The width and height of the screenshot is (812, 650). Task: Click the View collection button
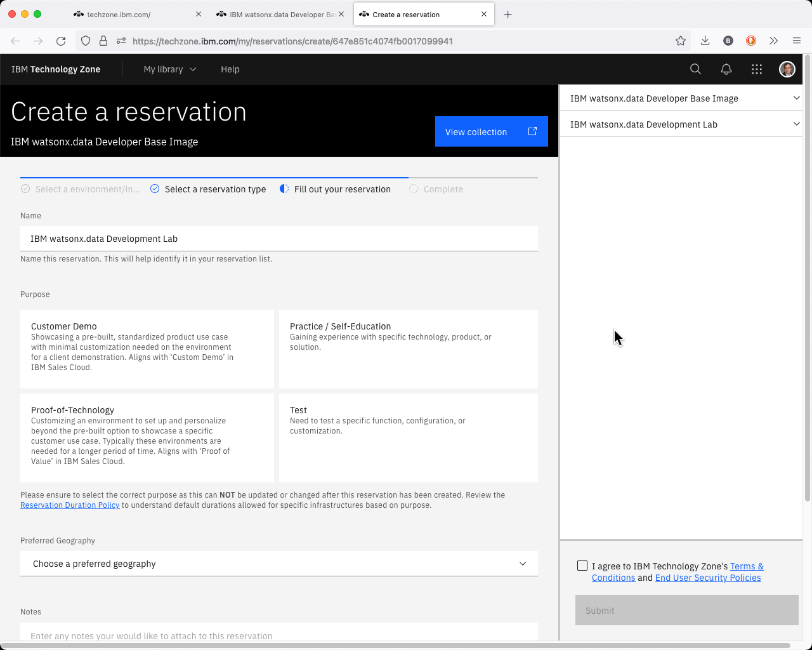click(492, 131)
